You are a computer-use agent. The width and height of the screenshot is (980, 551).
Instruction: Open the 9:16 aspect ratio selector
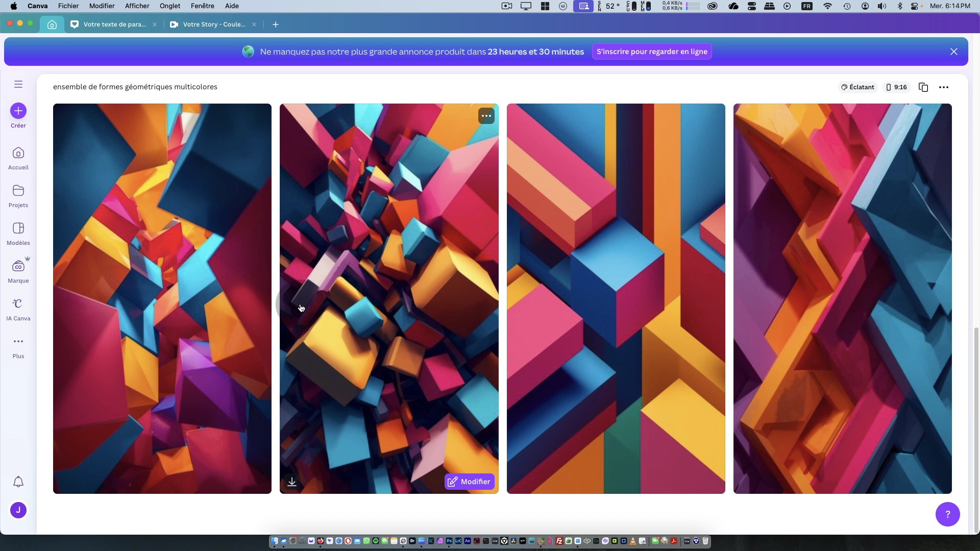896,87
